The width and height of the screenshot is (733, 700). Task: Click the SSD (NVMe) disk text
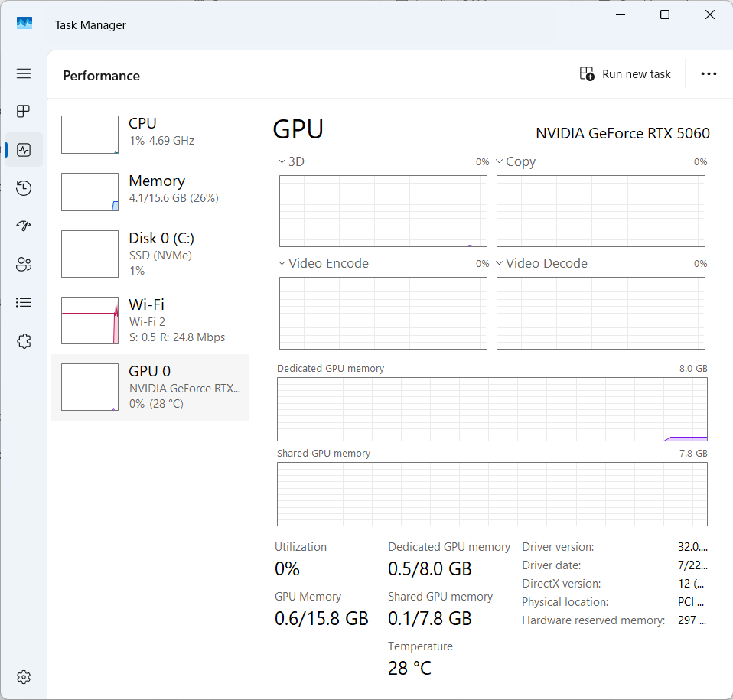tap(161, 256)
